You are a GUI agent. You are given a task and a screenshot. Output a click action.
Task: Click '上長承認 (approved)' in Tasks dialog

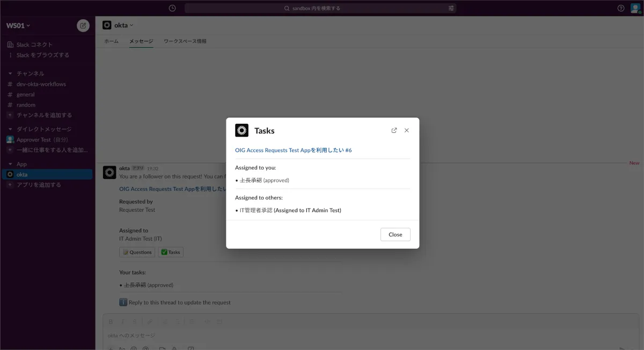(265, 181)
